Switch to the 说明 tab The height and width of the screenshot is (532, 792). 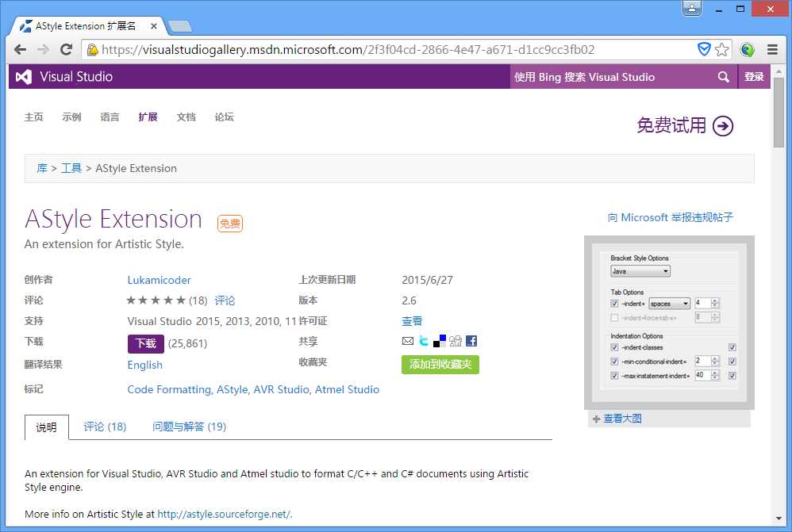(x=47, y=427)
